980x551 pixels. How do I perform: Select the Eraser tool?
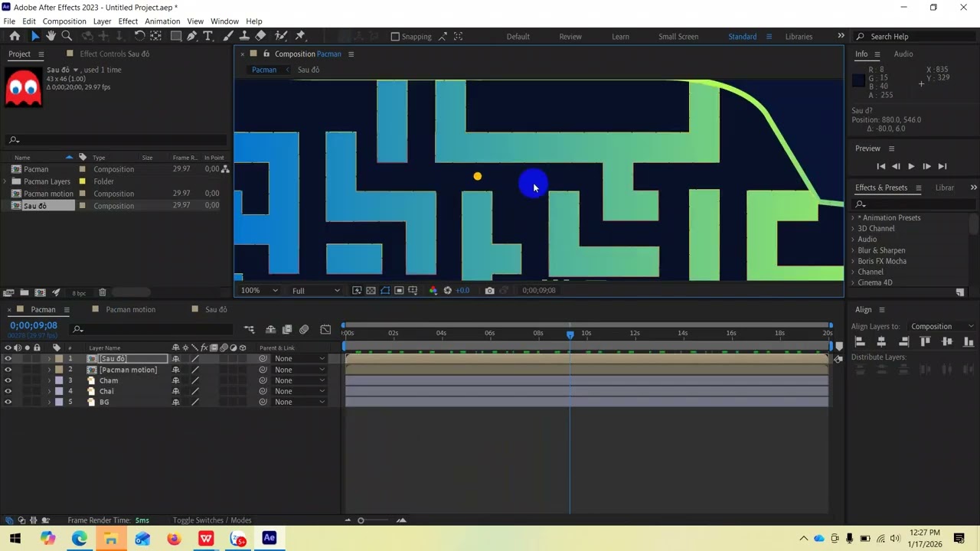point(260,36)
